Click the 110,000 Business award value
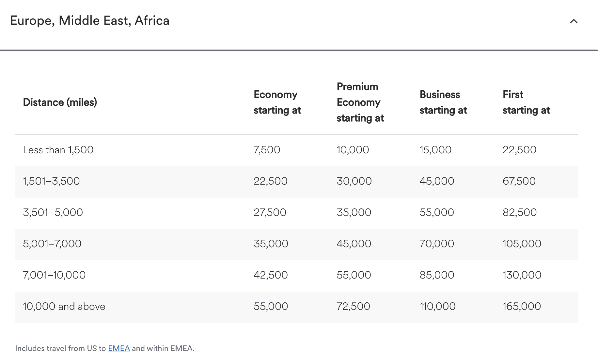Screen dimensions: 598x364 pyautogui.click(x=437, y=306)
